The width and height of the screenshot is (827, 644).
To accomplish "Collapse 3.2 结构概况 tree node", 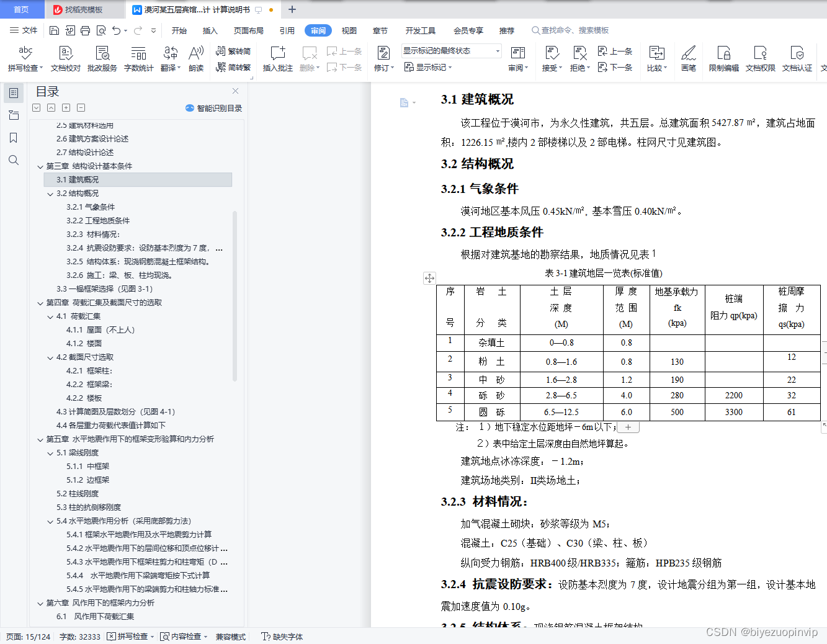I will click(50, 194).
